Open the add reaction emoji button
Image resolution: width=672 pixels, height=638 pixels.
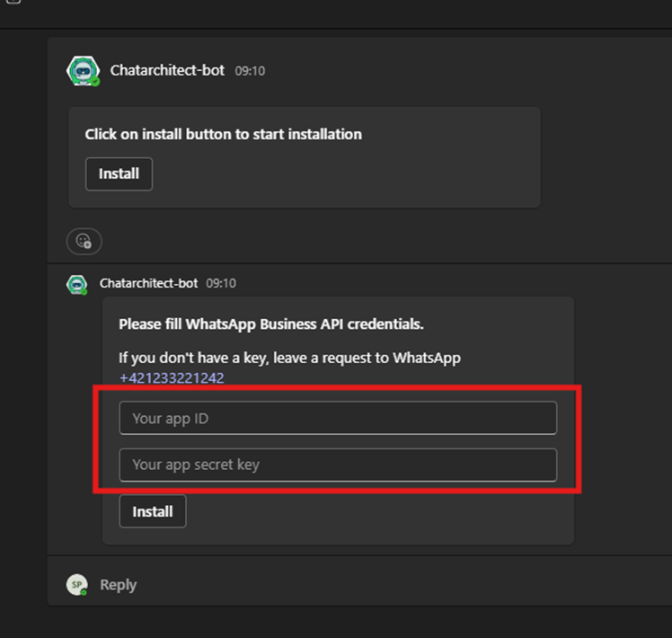(x=84, y=242)
